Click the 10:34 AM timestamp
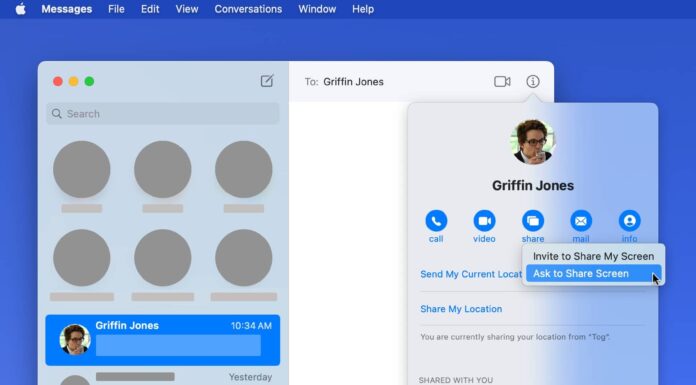696x385 pixels. pos(251,326)
